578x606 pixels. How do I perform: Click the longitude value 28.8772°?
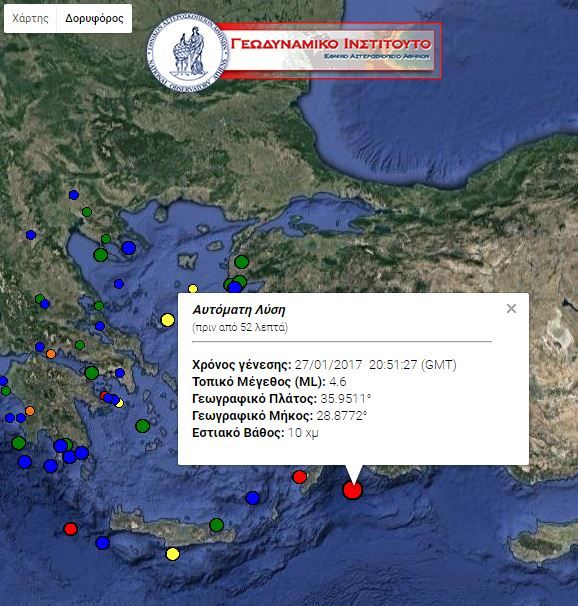point(342,415)
